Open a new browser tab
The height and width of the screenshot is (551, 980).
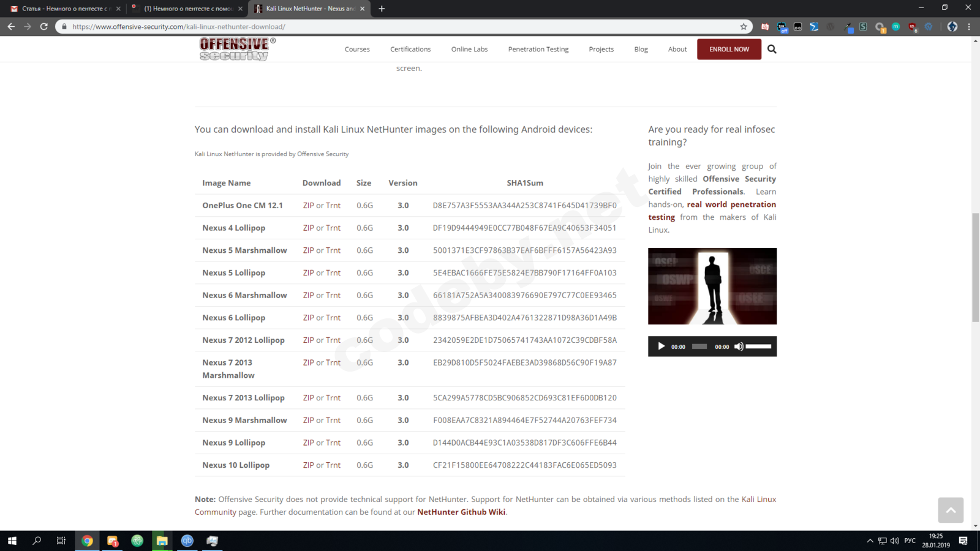[382, 9]
